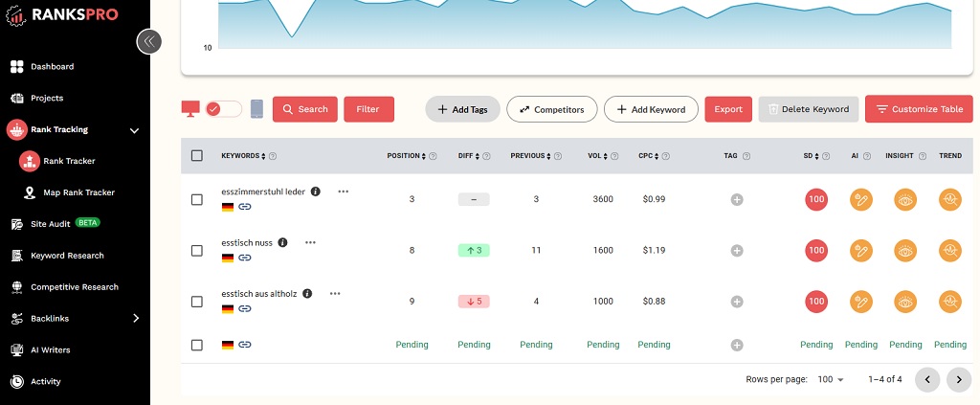Click SD score 100 for esstisch aus altholz

pos(816,302)
